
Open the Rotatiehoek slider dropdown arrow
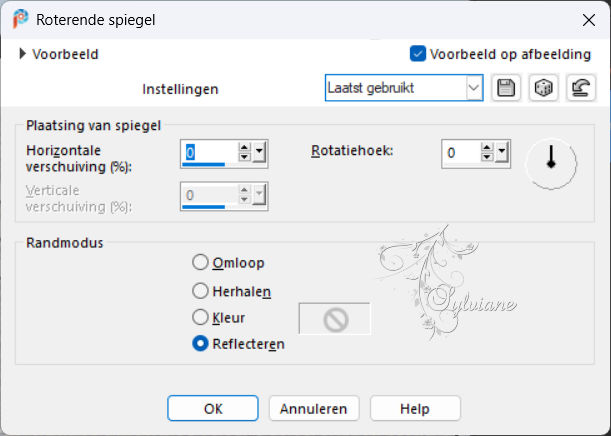502,152
